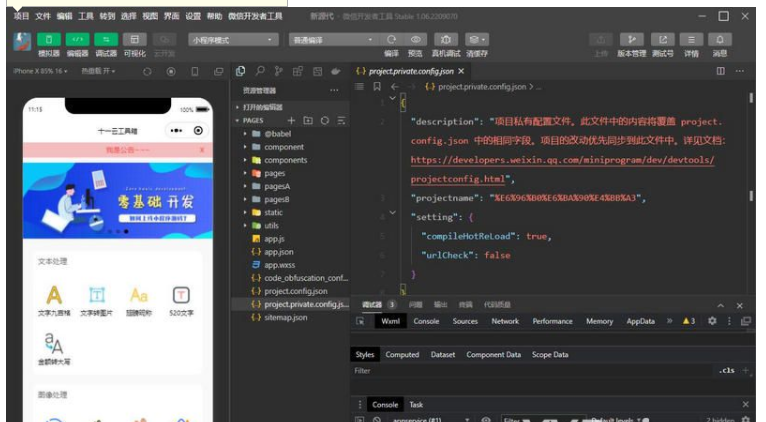Open the messages (消息) bell icon
This screenshot has height=422, width=766.
720,39
